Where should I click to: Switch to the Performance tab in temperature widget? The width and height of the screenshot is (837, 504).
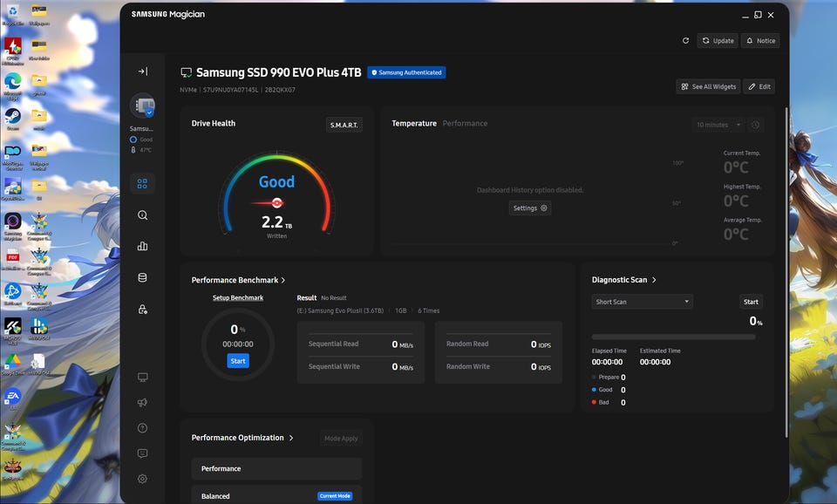(465, 123)
